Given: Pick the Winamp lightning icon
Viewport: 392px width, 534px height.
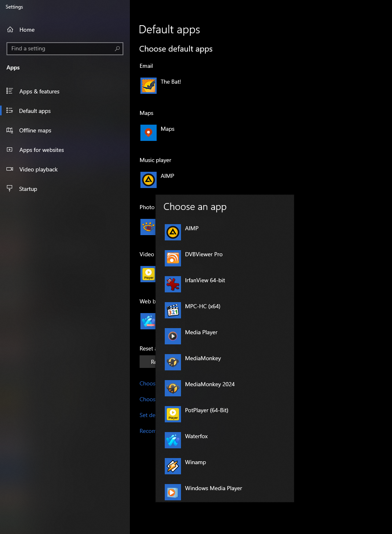Looking at the screenshot, I should pyautogui.click(x=173, y=466).
